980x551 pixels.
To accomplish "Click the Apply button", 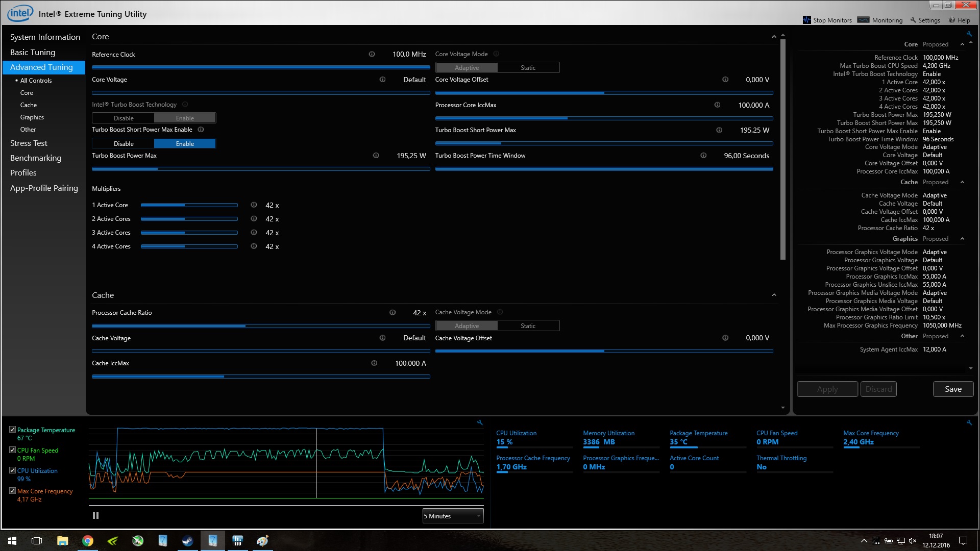I will pyautogui.click(x=827, y=389).
